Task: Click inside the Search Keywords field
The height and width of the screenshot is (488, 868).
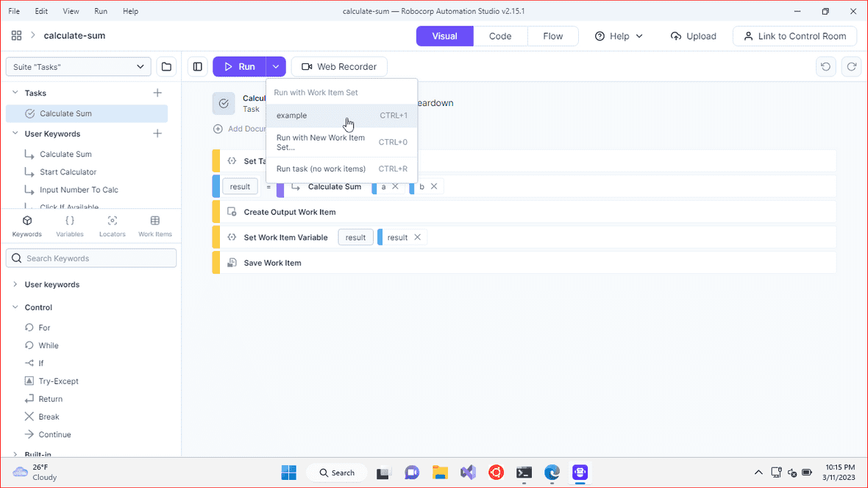Action: (x=90, y=258)
